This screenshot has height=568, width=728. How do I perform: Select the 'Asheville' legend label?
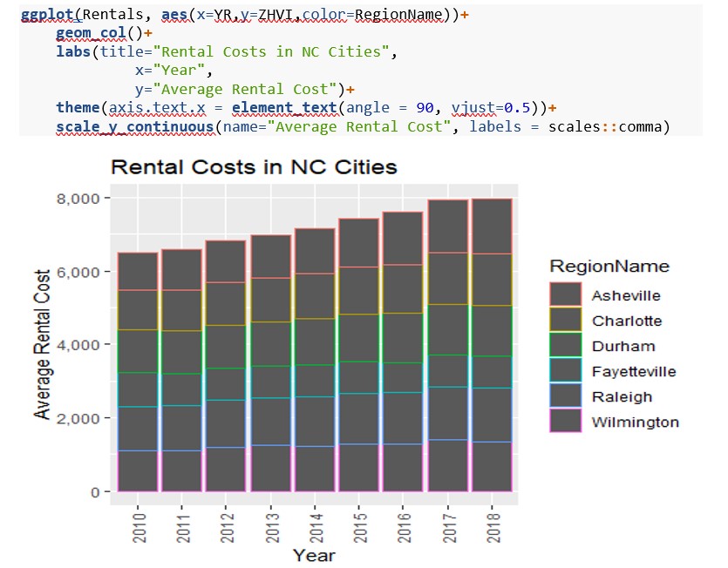626,295
